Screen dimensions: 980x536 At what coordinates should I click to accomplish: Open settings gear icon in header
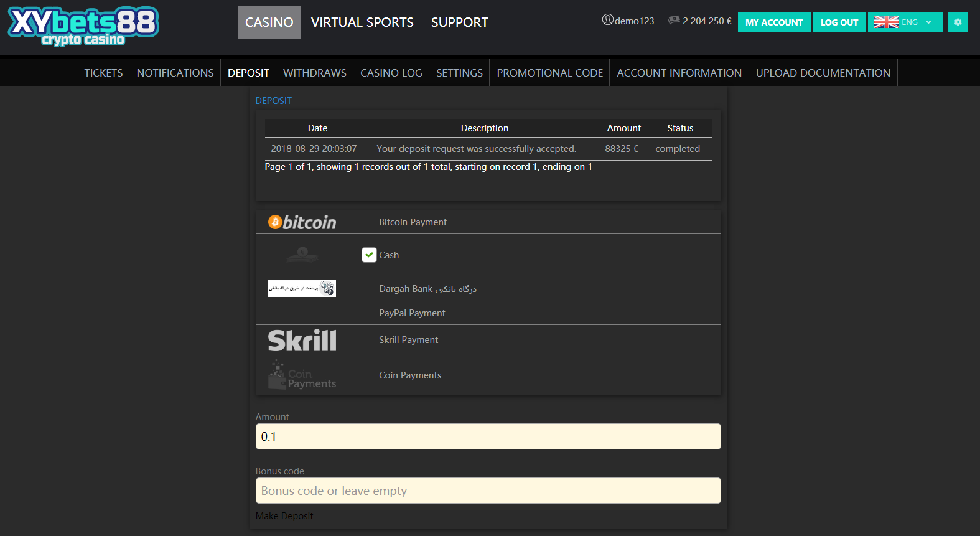[957, 22]
